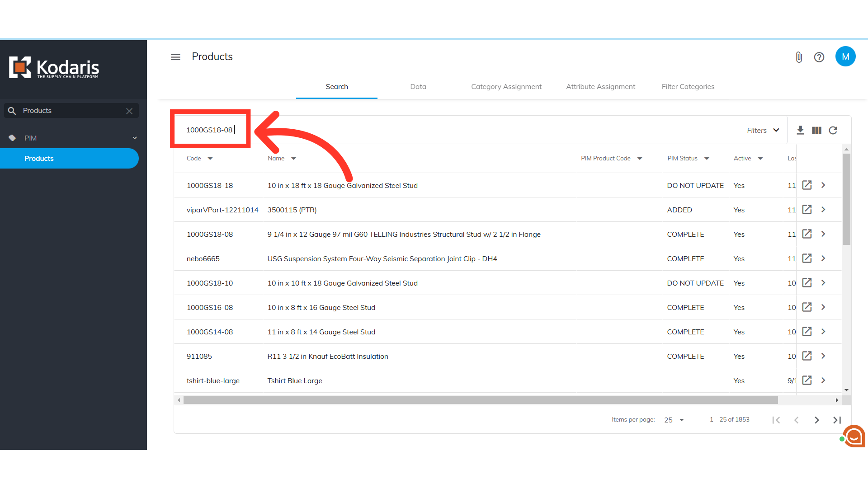Switch to the Category Assignment tab
The image size is (868, 488).
[506, 87]
